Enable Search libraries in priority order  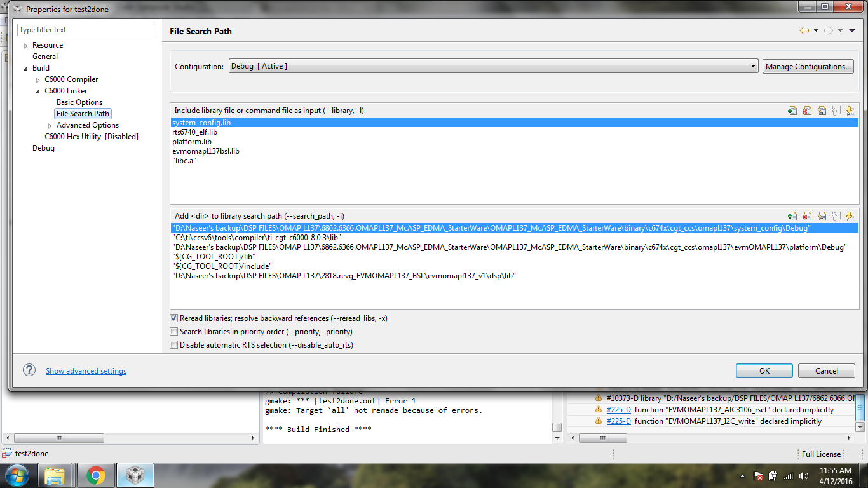174,332
